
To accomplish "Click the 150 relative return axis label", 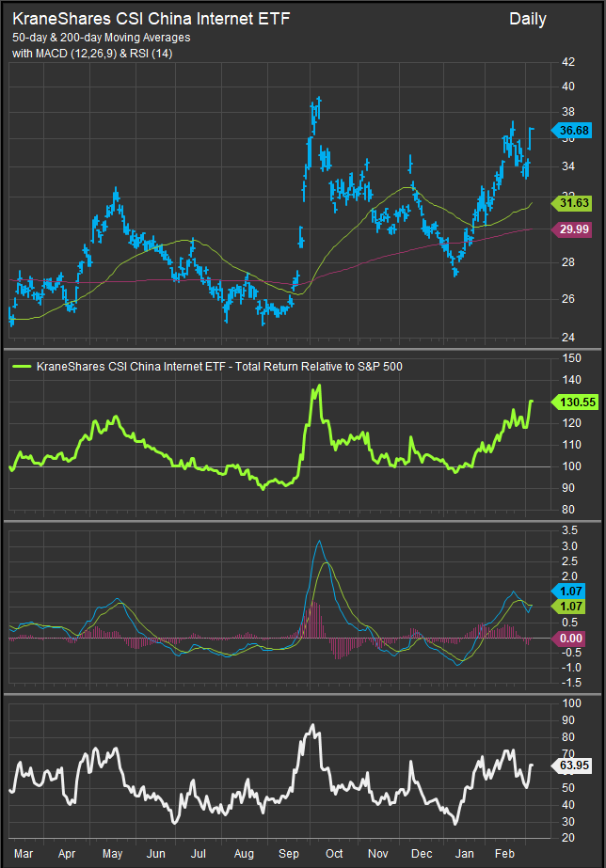I will pyautogui.click(x=572, y=358).
